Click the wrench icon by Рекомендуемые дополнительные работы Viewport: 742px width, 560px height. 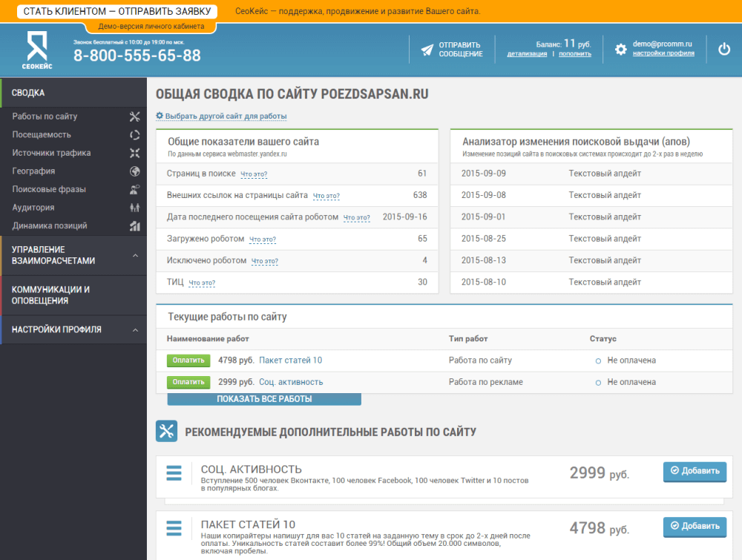[166, 431]
